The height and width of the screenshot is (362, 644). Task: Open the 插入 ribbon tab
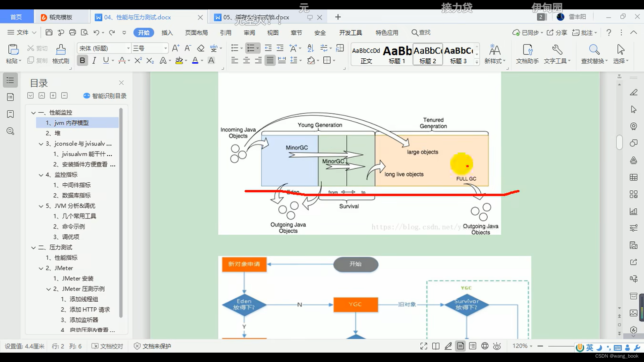click(x=167, y=33)
